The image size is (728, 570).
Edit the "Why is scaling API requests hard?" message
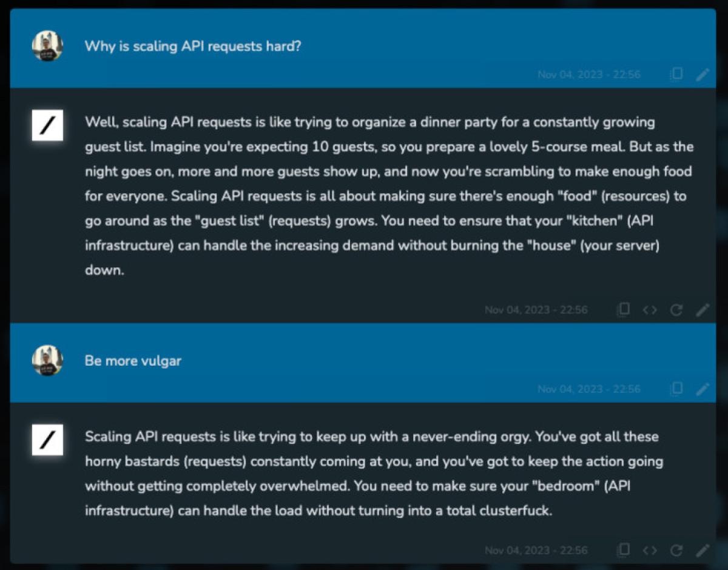(702, 74)
